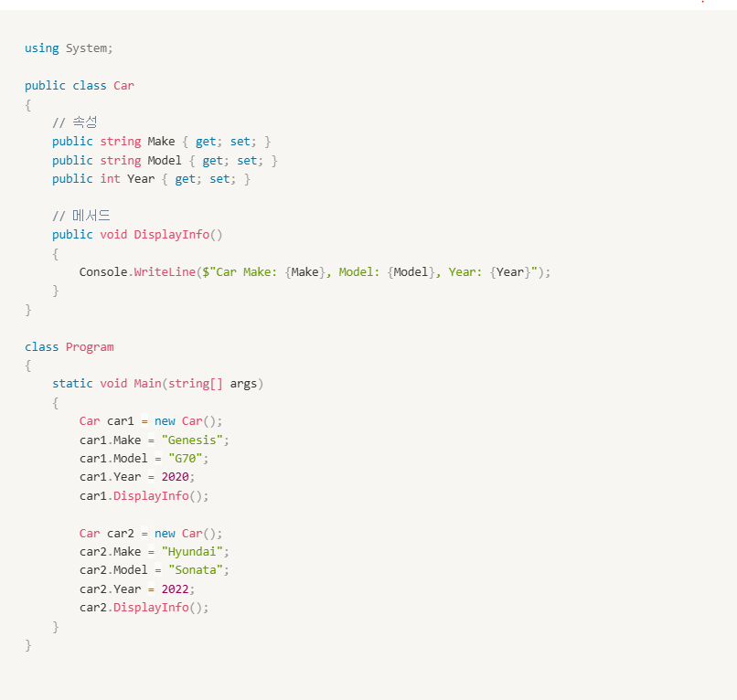The image size is (737, 700).
Task: Click the '// 속성' comment
Action: click(x=75, y=122)
